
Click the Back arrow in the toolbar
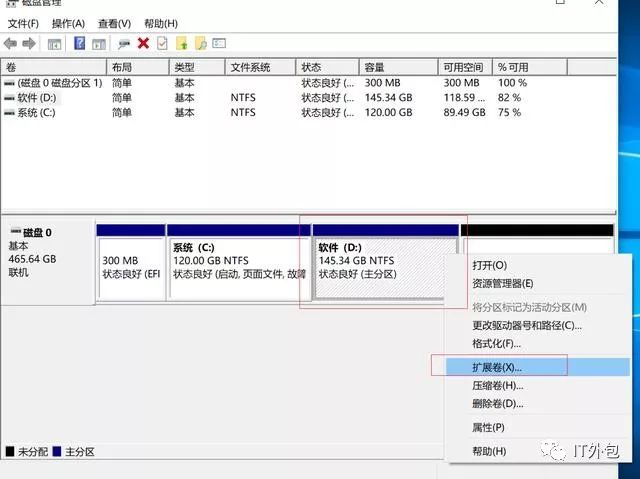pyautogui.click(x=10, y=43)
